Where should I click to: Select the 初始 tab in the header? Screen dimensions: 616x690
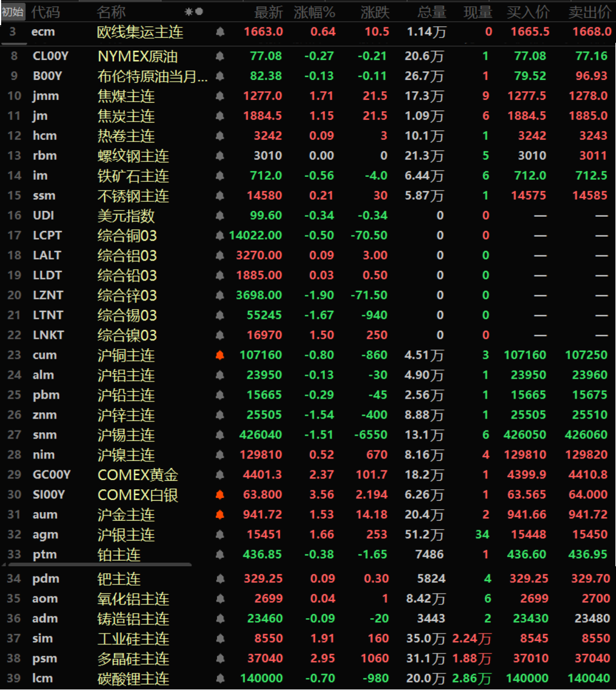coord(13,12)
